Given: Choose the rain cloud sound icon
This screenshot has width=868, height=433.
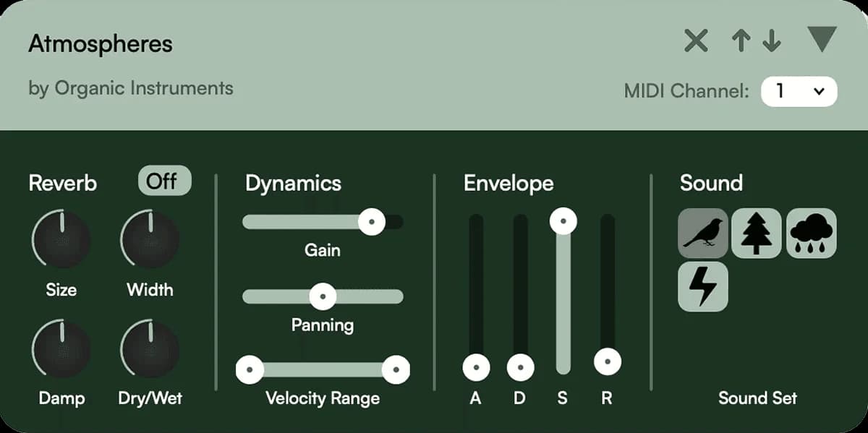Looking at the screenshot, I should tap(811, 233).
